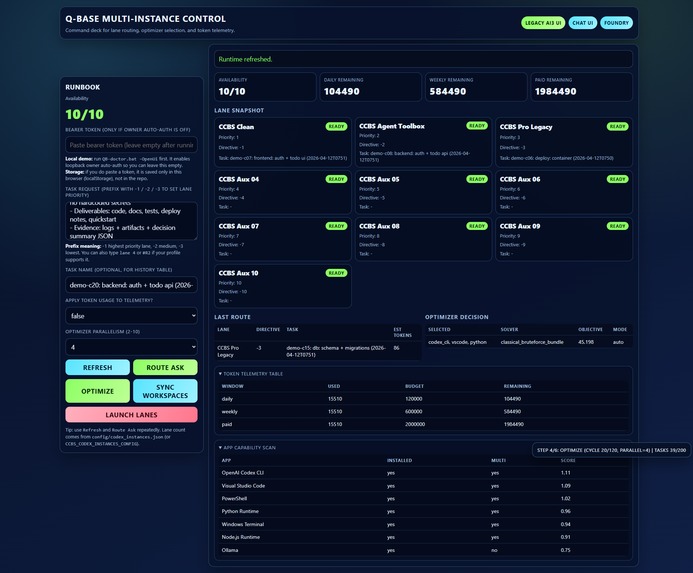The image size is (693, 573).
Task: Select the CCBS Aux 08 lane card
Action: pos(423,239)
